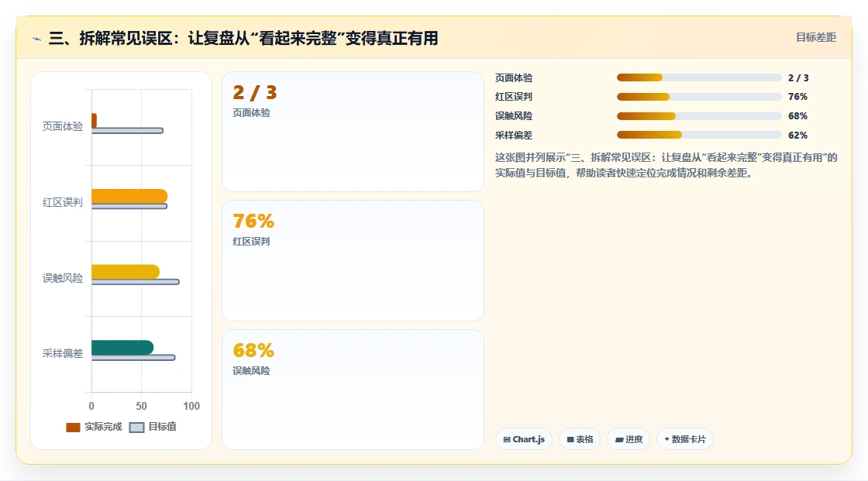Click the 红区误判 axis label in chart
The height and width of the screenshot is (481, 868).
click(x=63, y=202)
